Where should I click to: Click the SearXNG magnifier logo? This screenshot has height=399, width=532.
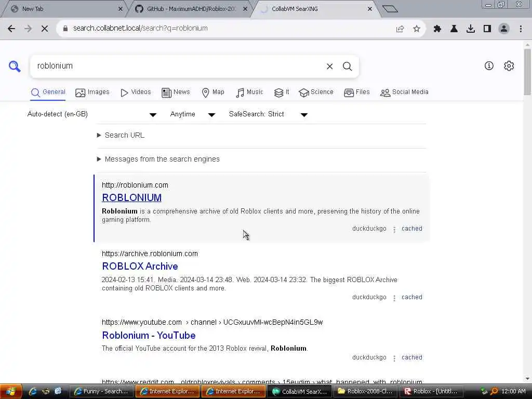15,66
